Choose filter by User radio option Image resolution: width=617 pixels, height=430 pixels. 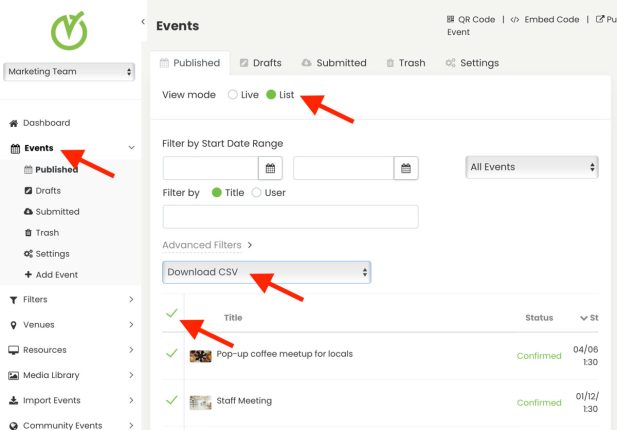(x=257, y=192)
